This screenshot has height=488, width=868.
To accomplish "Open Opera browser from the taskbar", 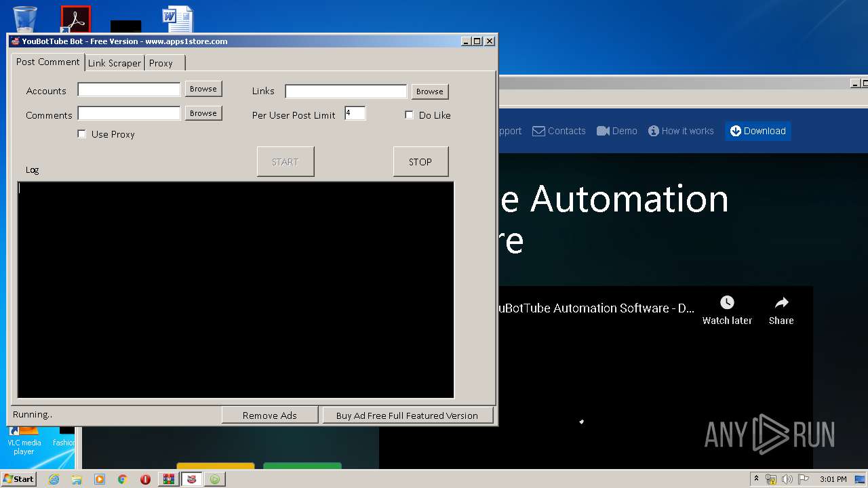I will [x=145, y=479].
